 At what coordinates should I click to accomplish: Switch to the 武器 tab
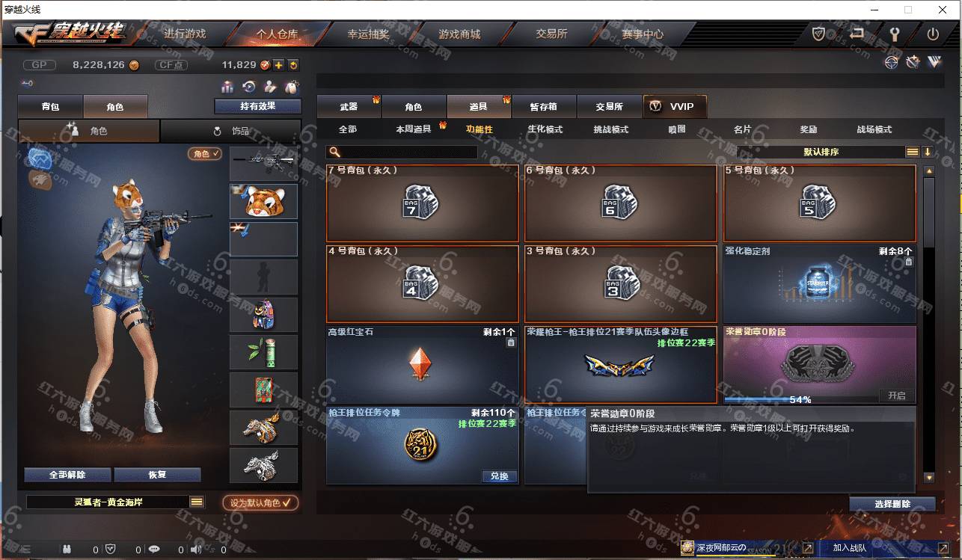pos(349,107)
